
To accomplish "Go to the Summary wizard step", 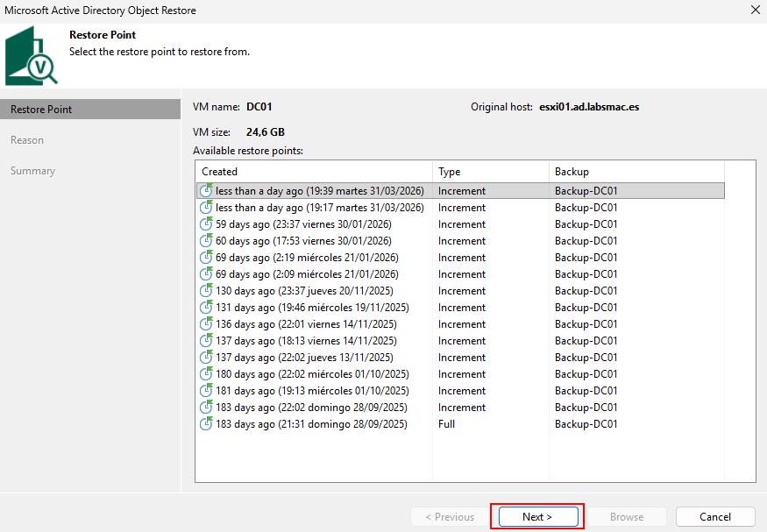I will [x=32, y=171].
